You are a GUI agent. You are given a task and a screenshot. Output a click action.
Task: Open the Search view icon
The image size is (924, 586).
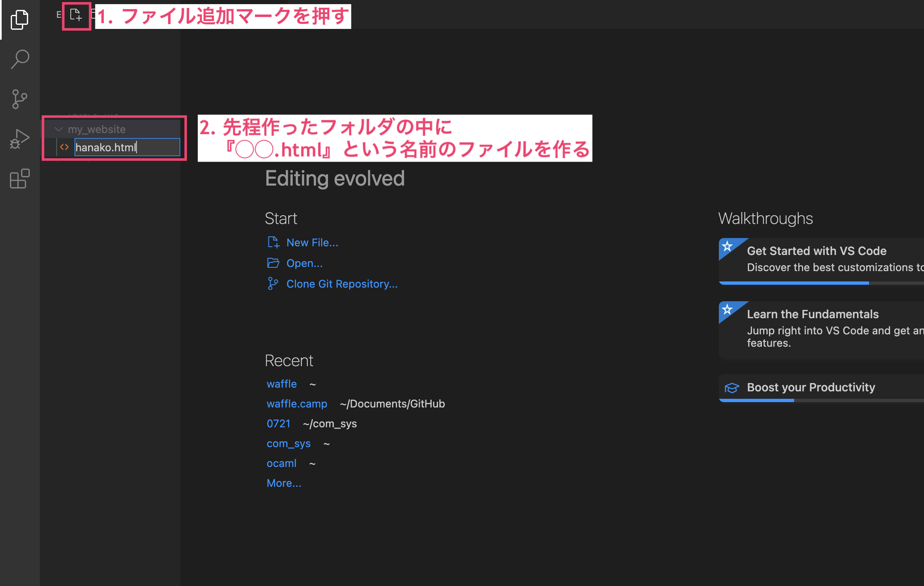point(19,59)
